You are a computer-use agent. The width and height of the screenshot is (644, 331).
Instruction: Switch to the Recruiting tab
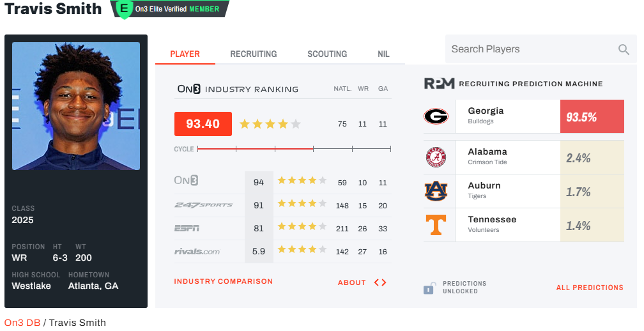[254, 54]
